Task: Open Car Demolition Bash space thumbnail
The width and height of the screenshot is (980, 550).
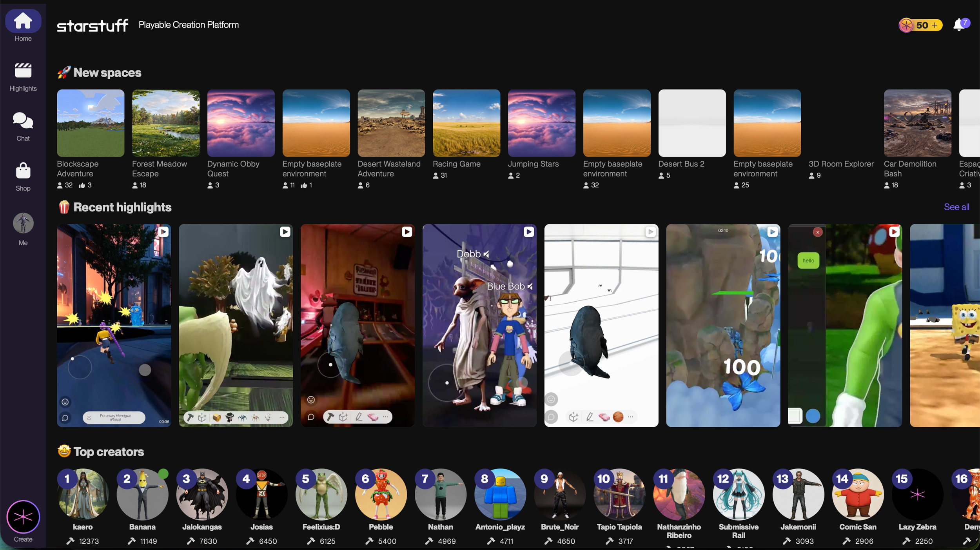Action: [917, 123]
